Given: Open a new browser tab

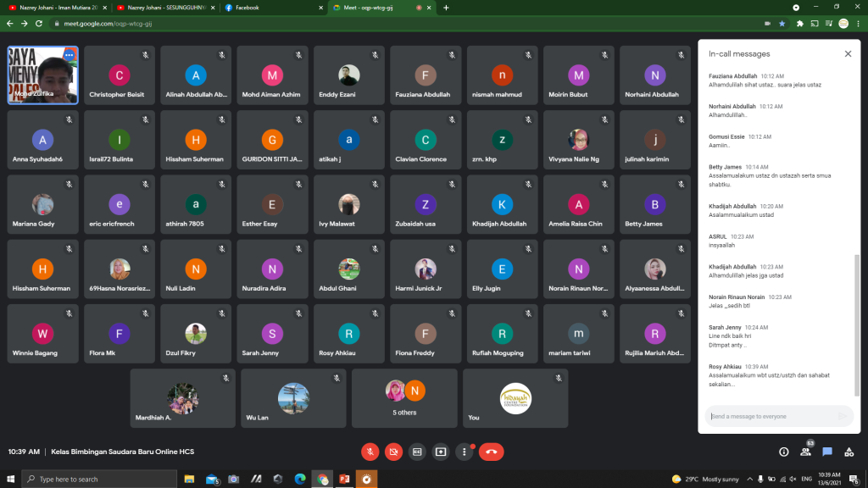Looking at the screenshot, I should [x=446, y=8].
